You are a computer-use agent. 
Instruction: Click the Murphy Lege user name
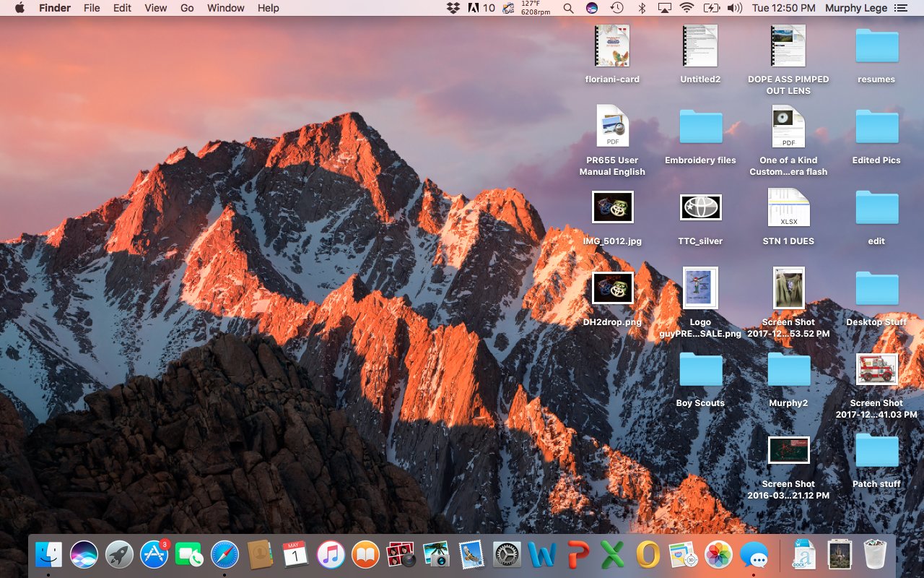pyautogui.click(x=856, y=8)
